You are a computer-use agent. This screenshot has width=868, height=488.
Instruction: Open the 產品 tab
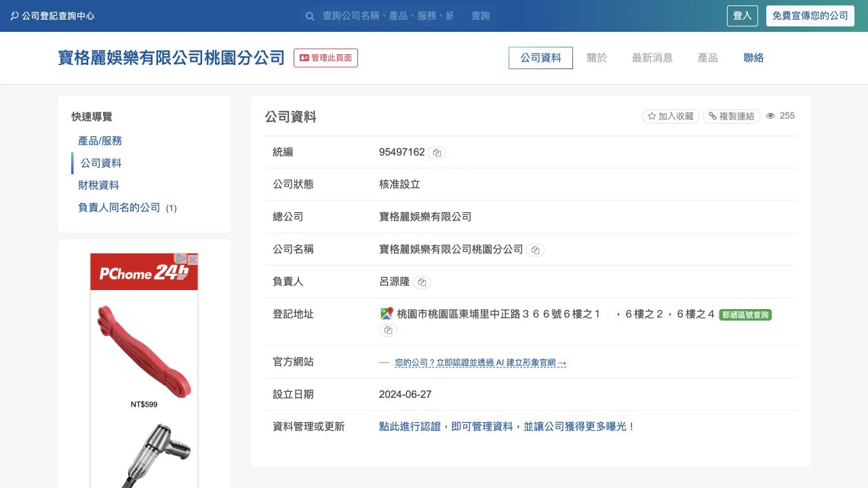[707, 58]
